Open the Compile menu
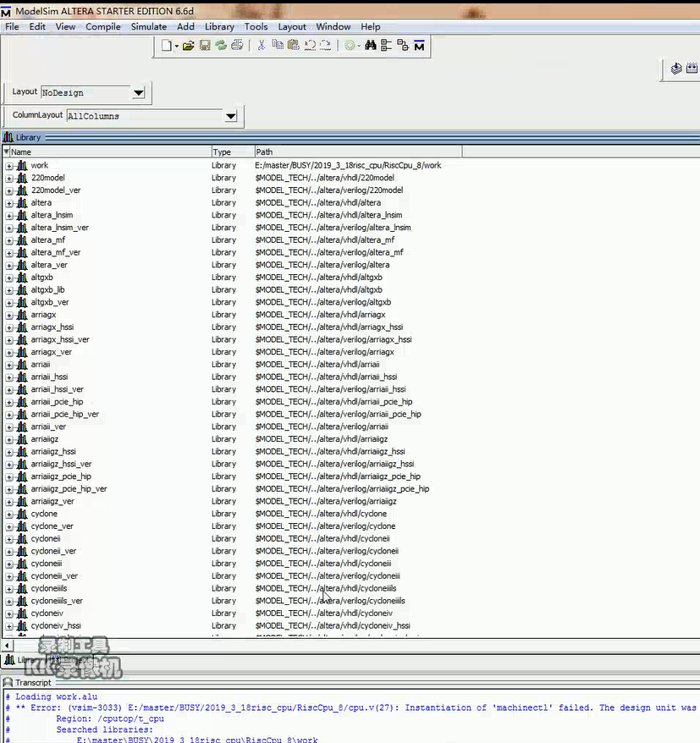 103,26
